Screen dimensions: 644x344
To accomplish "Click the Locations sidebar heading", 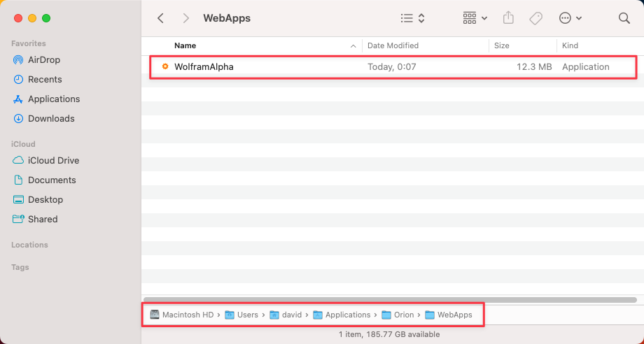I will pyautogui.click(x=29, y=245).
